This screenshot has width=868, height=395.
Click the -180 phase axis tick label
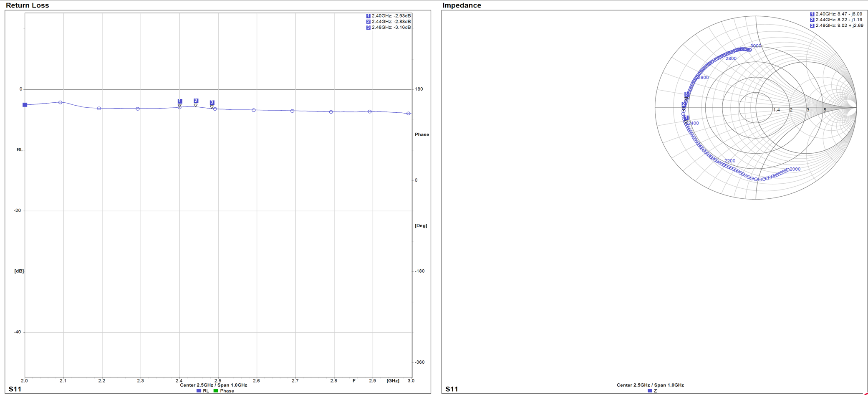[419, 271]
